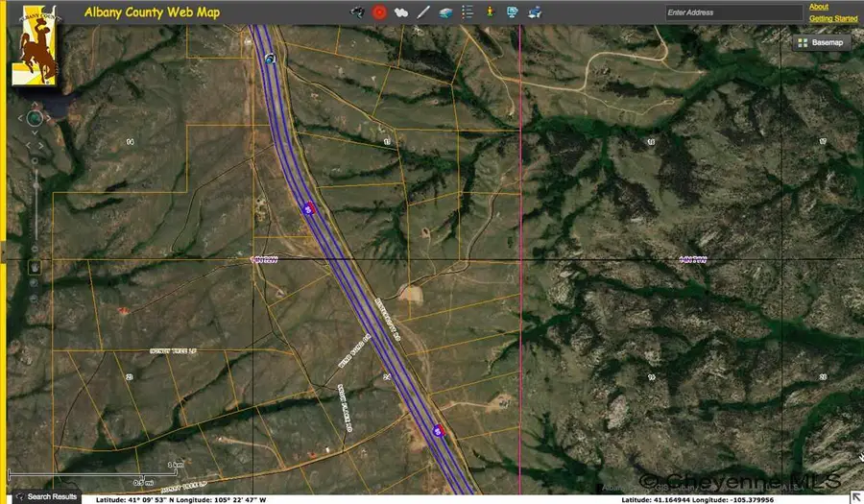Click the bottom round navigation tool

(x=34, y=299)
